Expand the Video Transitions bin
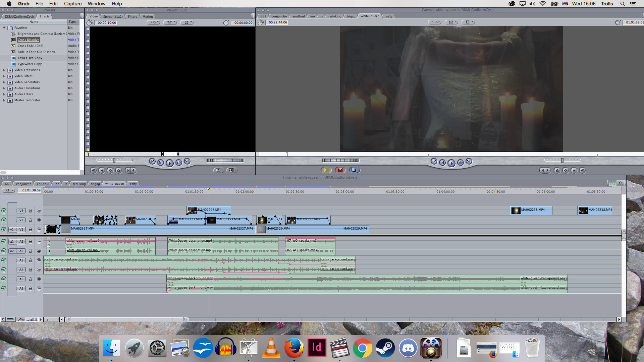The height and width of the screenshot is (362, 644). [4, 70]
